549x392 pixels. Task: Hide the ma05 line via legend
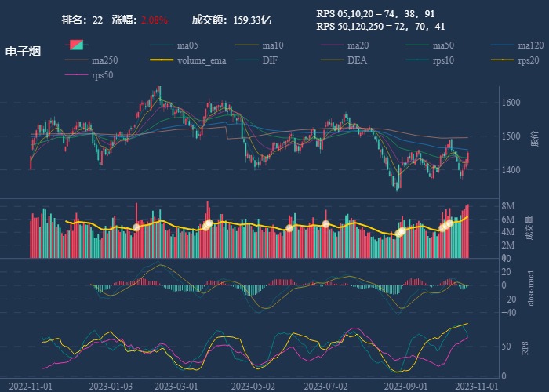tap(187, 45)
